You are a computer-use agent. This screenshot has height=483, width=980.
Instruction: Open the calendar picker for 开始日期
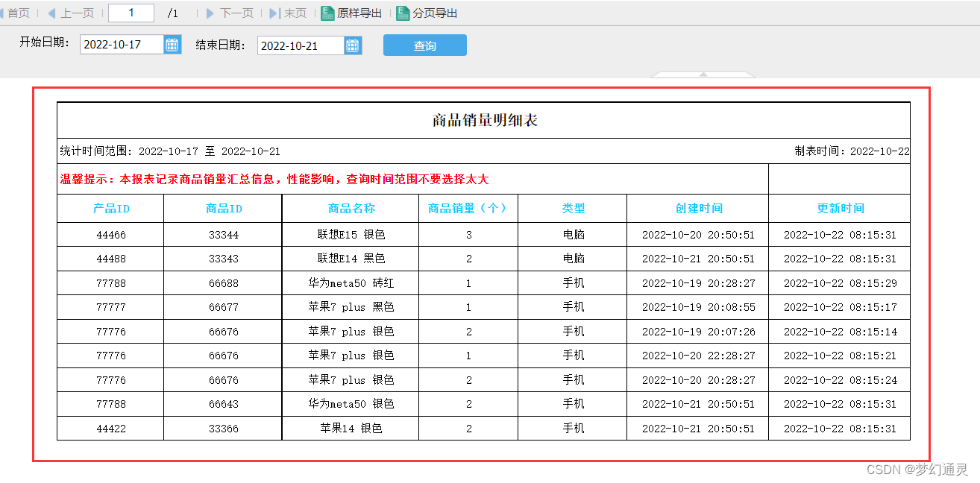click(x=172, y=45)
